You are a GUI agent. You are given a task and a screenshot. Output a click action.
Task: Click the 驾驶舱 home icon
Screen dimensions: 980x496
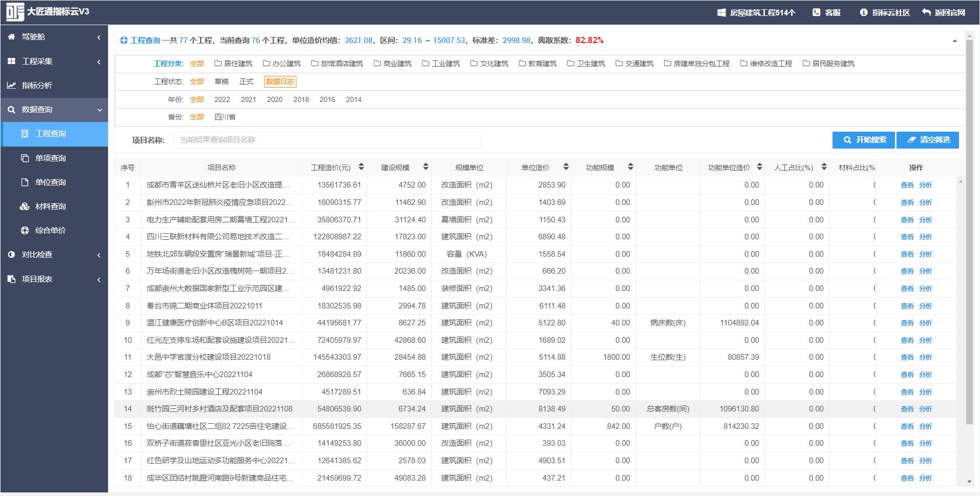(x=11, y=37)
